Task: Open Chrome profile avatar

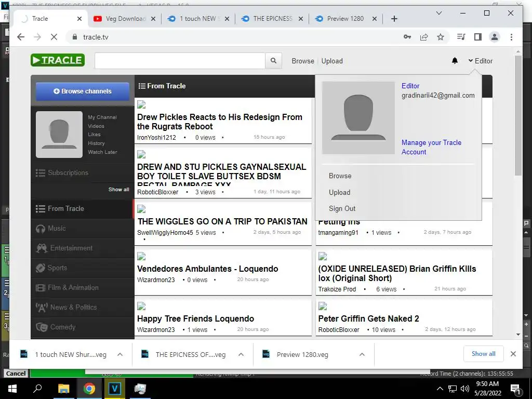Action: 495,37
